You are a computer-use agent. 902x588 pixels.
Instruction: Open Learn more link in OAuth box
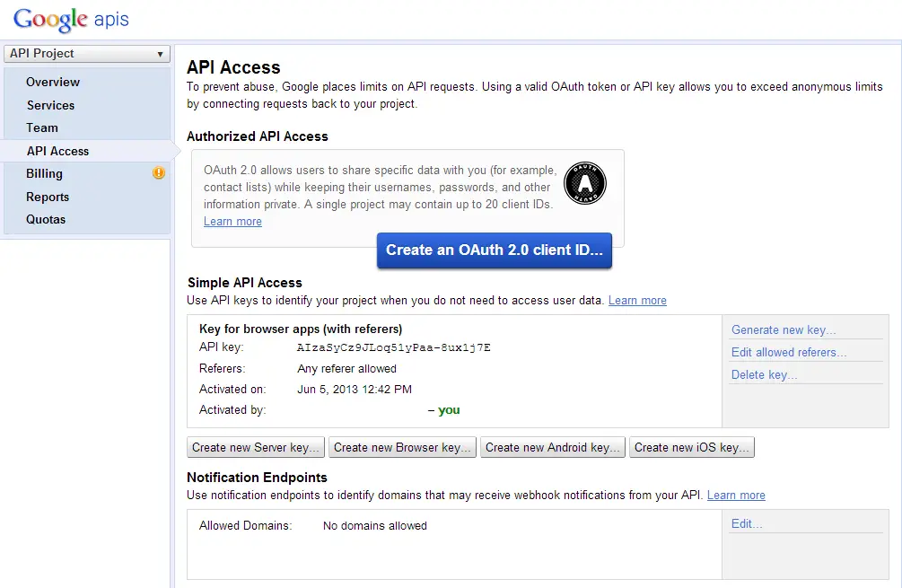click(232, 221)
